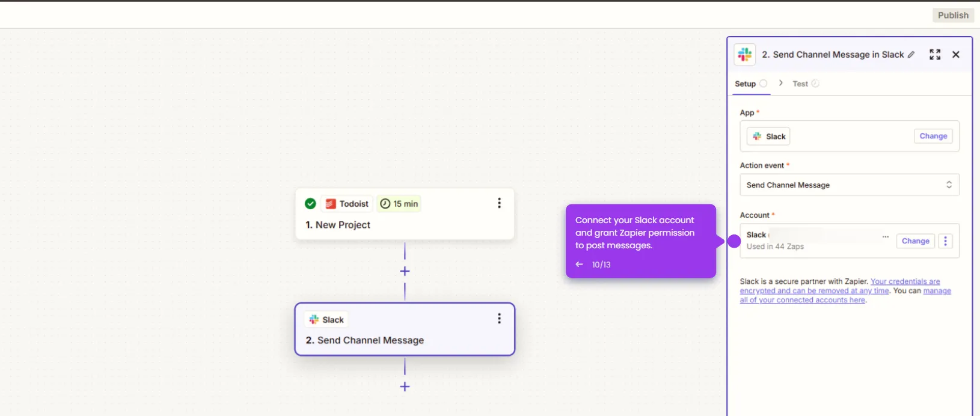
Task: Click the Todoist app badge
Action: pos(347,204)
